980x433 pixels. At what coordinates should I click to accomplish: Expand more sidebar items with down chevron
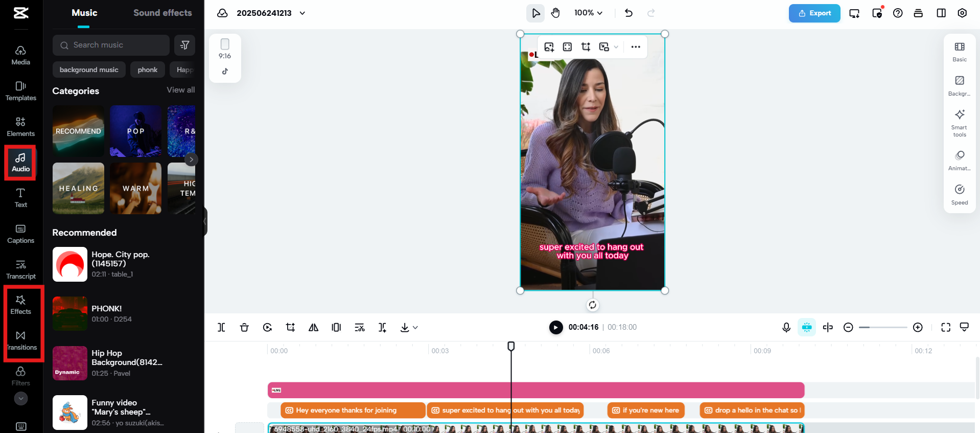21,398
